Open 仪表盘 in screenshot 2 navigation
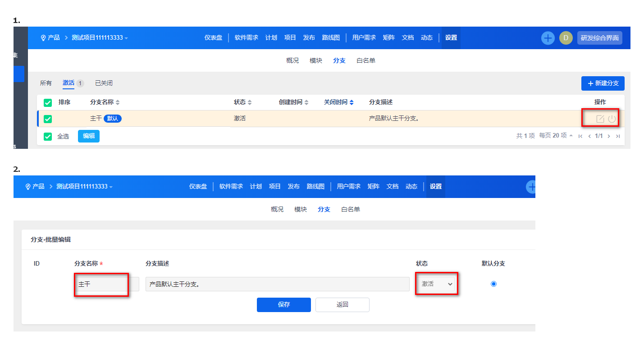The image size is (644, 345). pyautogui.click(x=198, y=187)
